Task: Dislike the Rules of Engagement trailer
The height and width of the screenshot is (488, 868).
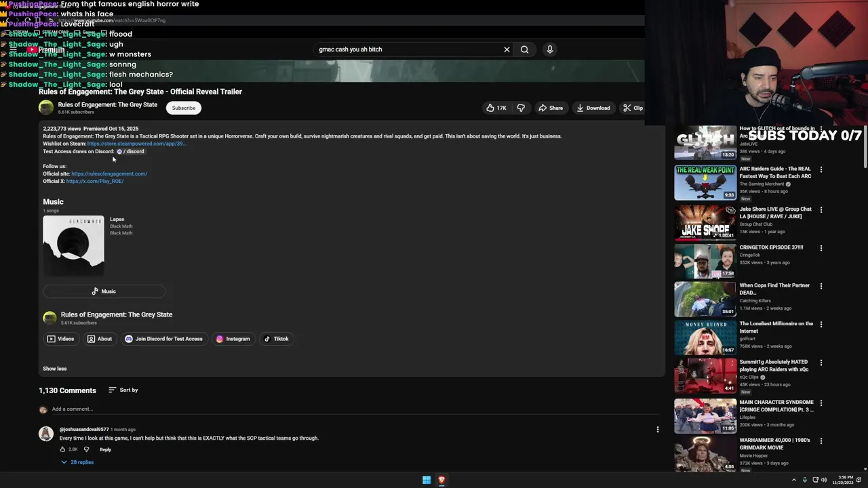Action: [521, 108]
